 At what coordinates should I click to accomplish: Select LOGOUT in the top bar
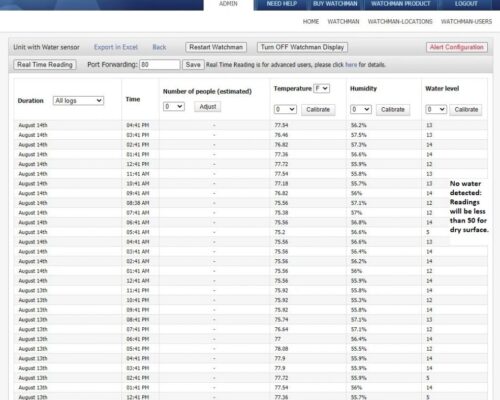point(466,4)
